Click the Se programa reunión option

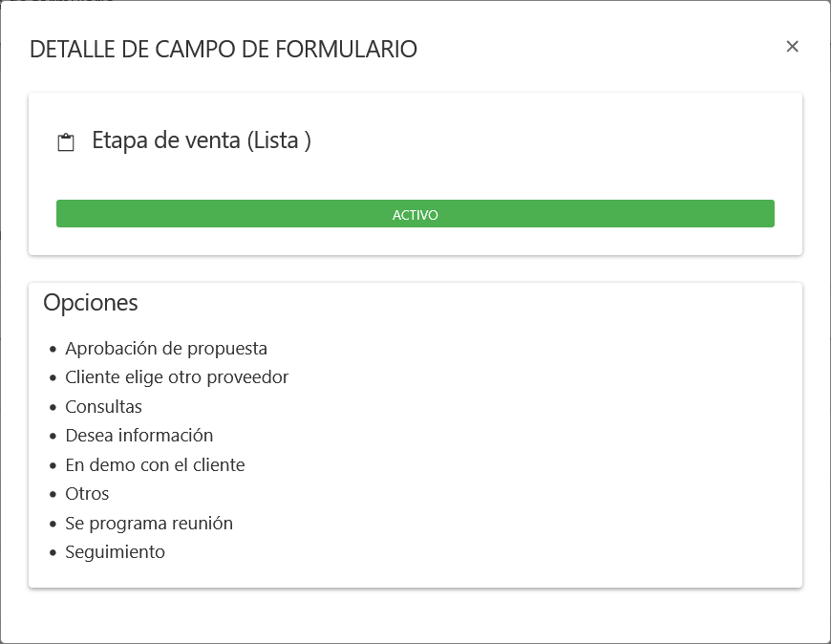[149, 523]
